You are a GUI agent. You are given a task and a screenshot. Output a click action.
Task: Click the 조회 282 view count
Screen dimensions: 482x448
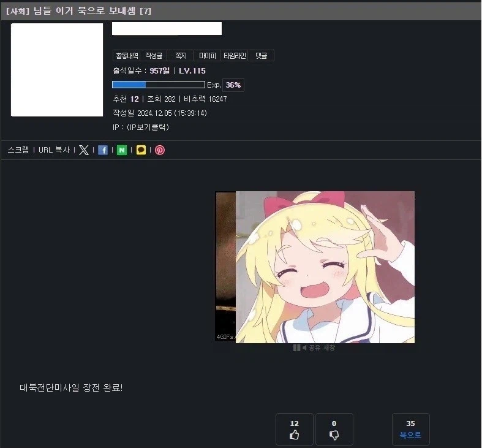coord(162,99)
